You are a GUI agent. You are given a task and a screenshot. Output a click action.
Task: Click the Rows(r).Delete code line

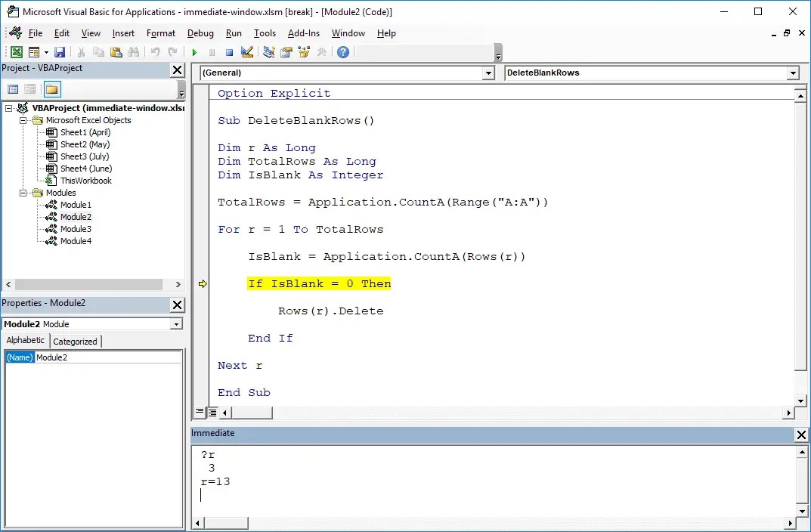330,311
